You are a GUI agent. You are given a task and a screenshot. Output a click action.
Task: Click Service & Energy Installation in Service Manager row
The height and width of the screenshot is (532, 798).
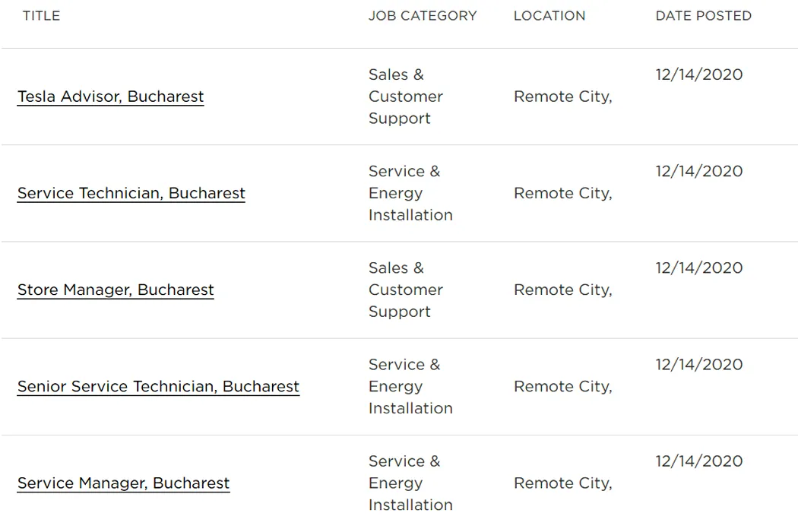click(x=410, y=483)
